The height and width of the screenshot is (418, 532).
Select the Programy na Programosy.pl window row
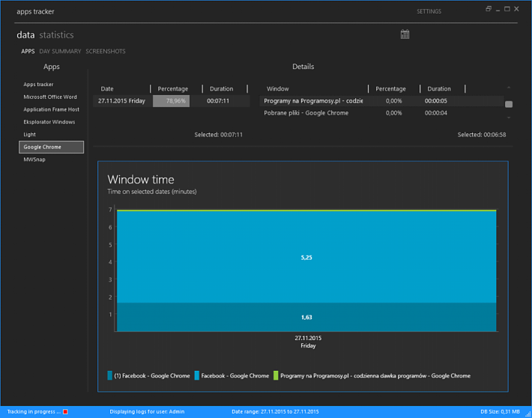pyautogui.click(x=381, y=101)
